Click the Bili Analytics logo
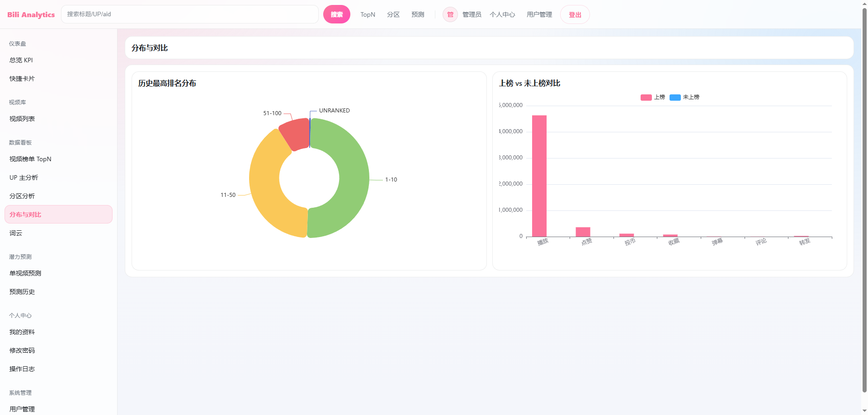The image size is (868, 415). coord(31,14)
